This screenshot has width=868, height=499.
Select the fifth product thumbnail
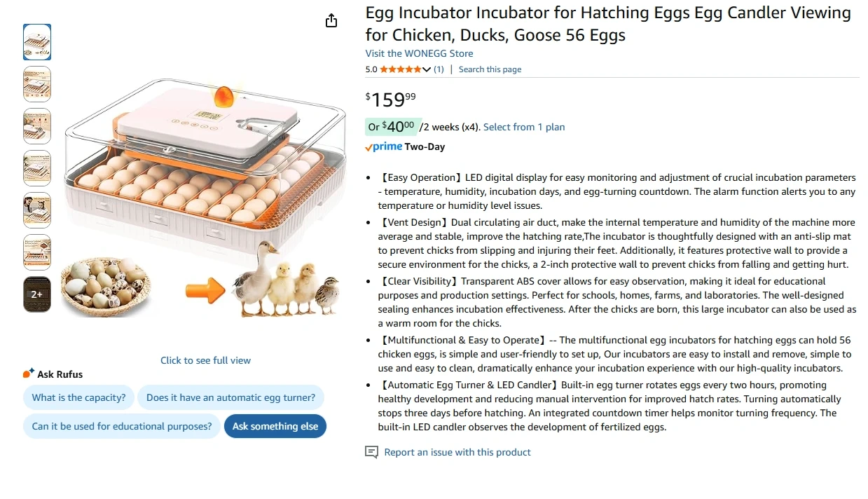pos(37,210)
